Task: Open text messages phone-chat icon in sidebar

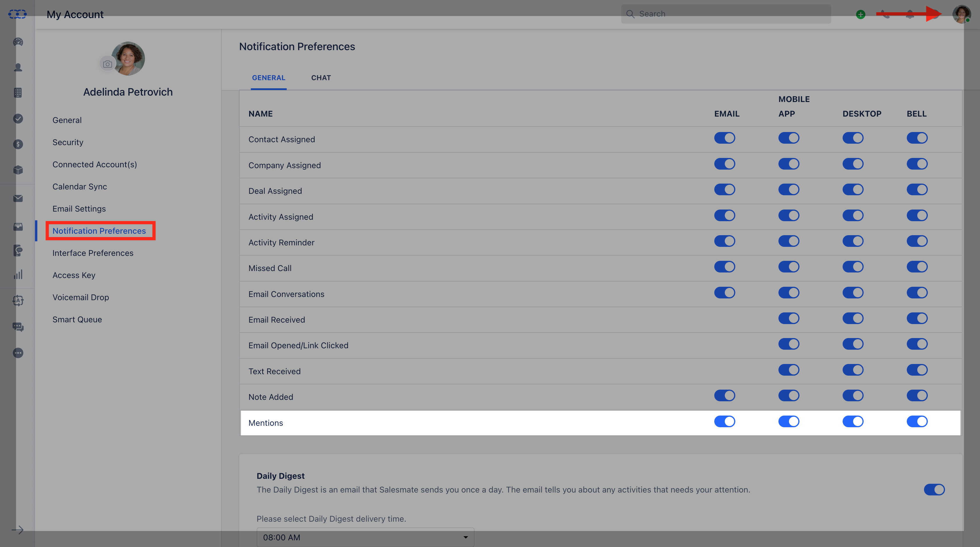Action: click(18, 251)
